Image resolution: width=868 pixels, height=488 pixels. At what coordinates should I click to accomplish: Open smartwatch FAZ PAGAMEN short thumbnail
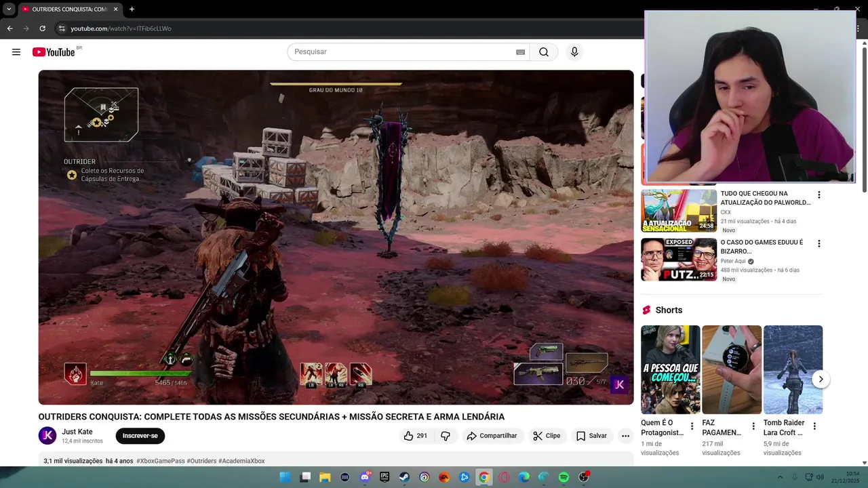click(732, 369)
